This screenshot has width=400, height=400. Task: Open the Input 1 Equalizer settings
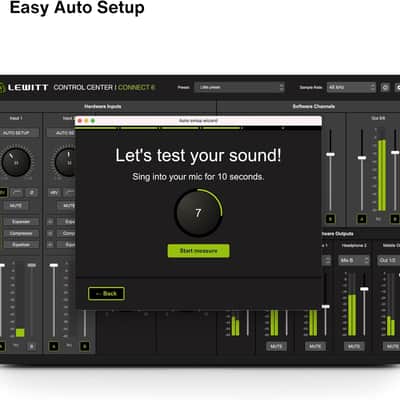[x=21, y=244]
